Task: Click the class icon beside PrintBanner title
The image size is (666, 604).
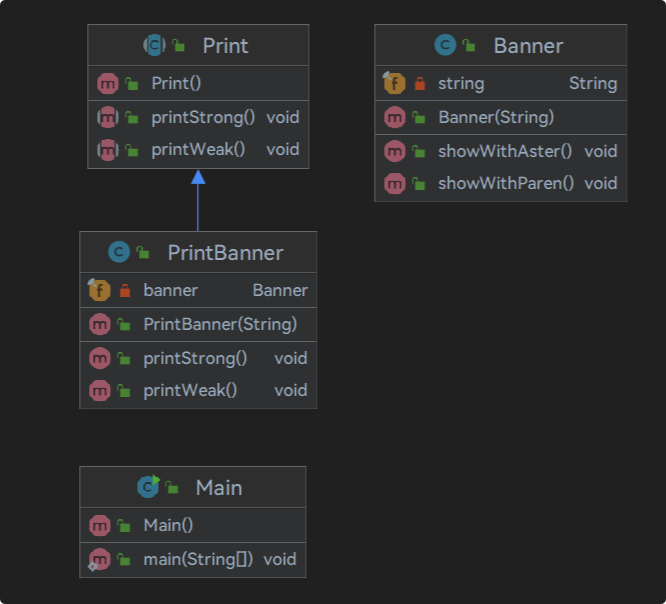Action: [x=119, y=252]
